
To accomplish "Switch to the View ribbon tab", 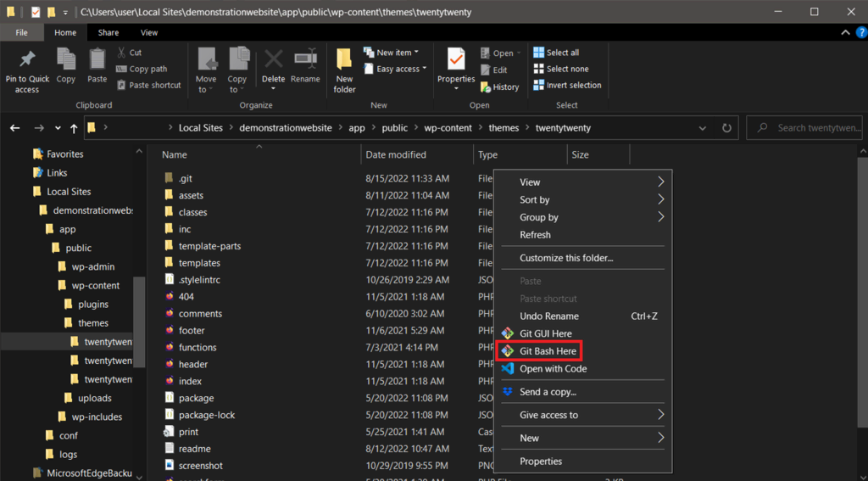I will click(149, 33).
